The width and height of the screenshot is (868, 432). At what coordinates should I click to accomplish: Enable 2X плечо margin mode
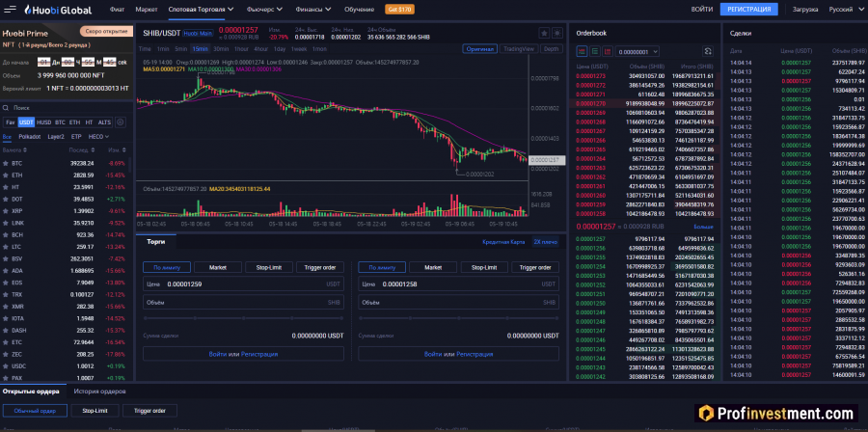click(545, 242)
